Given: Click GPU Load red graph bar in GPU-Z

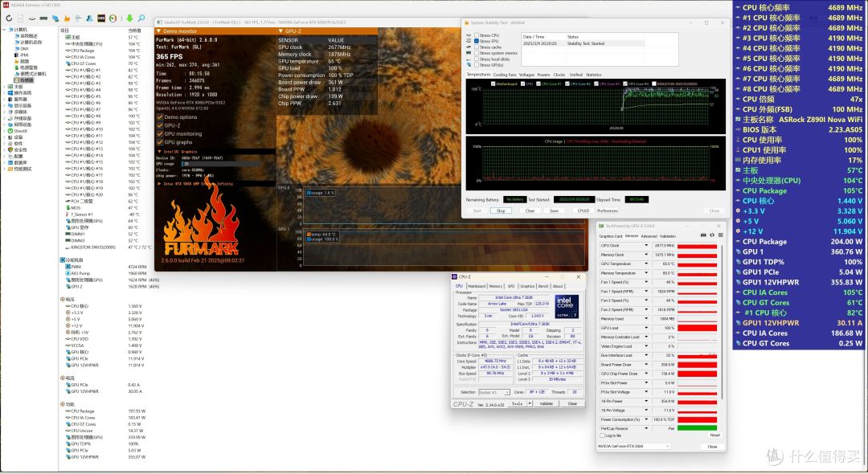Looking at the screenshot, I should point(697,328).
